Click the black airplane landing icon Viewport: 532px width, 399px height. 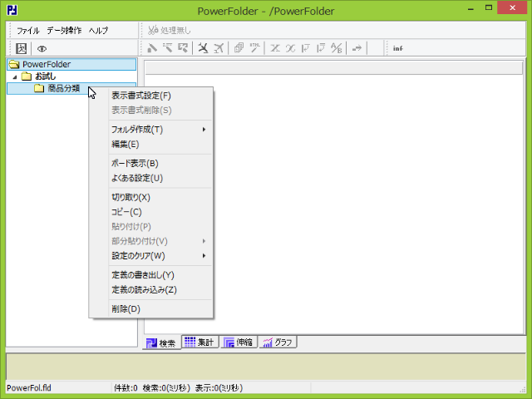point(203,48)
